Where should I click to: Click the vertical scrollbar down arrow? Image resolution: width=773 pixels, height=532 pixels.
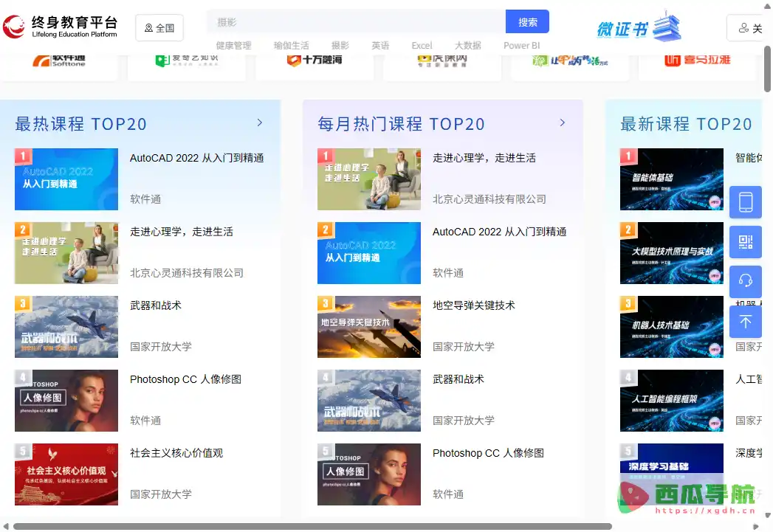pos(768,516)
